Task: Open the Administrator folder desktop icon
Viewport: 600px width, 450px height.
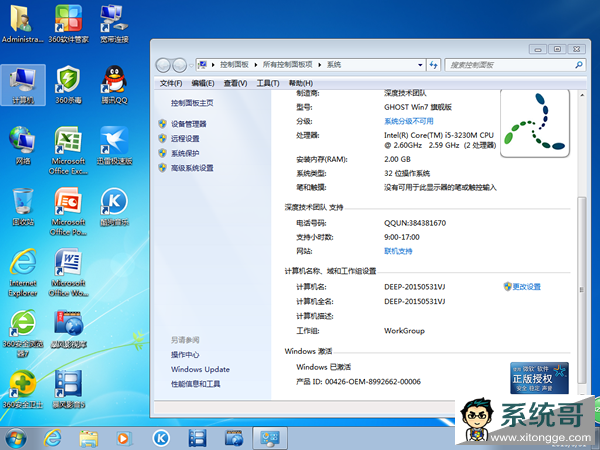Action: [22, 24]
